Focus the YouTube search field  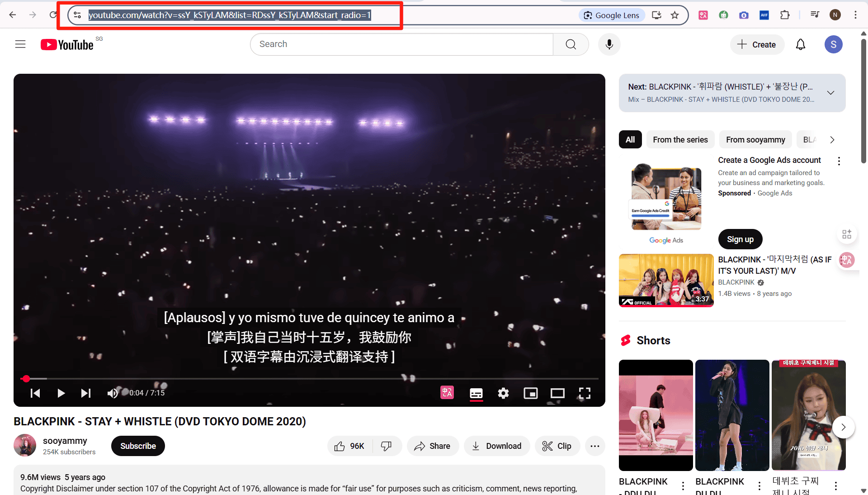pos(401,44)
